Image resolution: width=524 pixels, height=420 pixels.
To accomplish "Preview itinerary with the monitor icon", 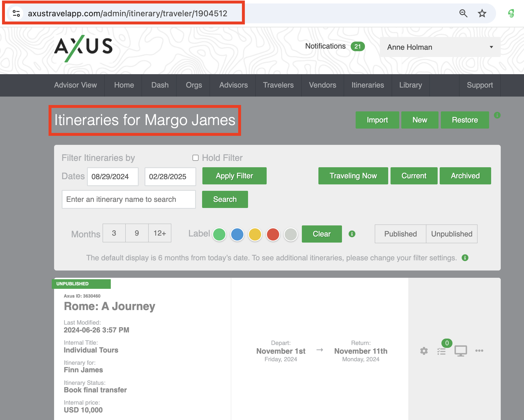I will coord(461,351).
